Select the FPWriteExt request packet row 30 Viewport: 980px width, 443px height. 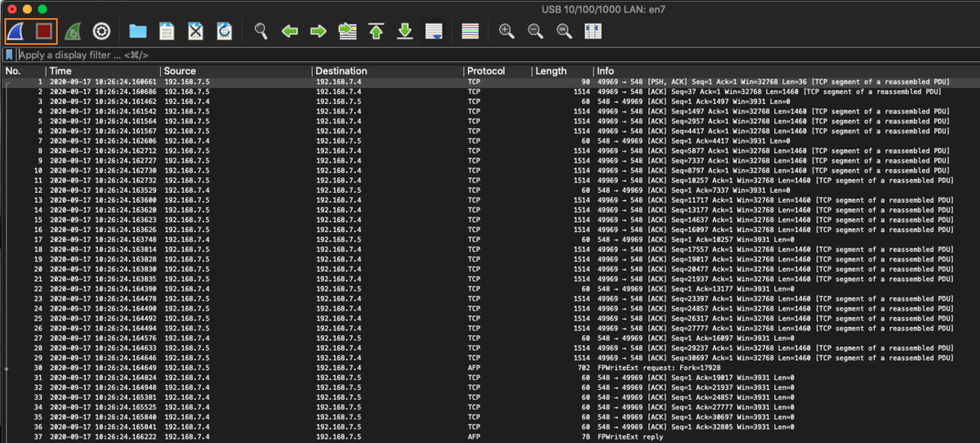tap(490, 369)
